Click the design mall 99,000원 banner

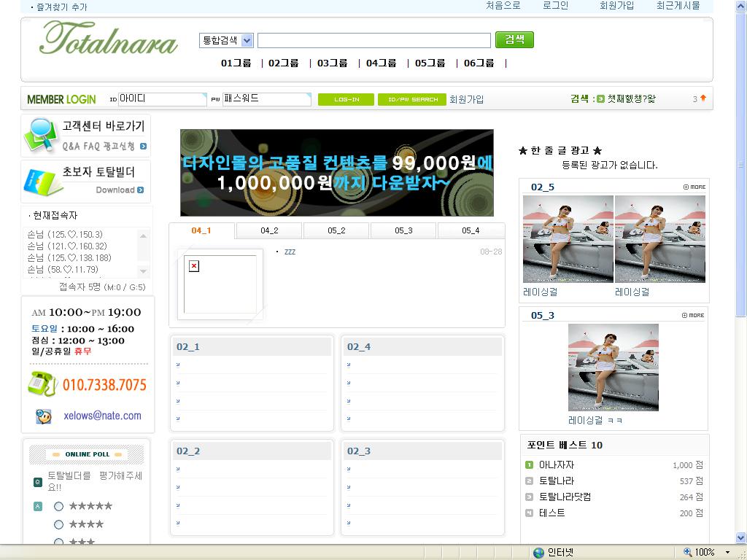[x=337, y=173]
